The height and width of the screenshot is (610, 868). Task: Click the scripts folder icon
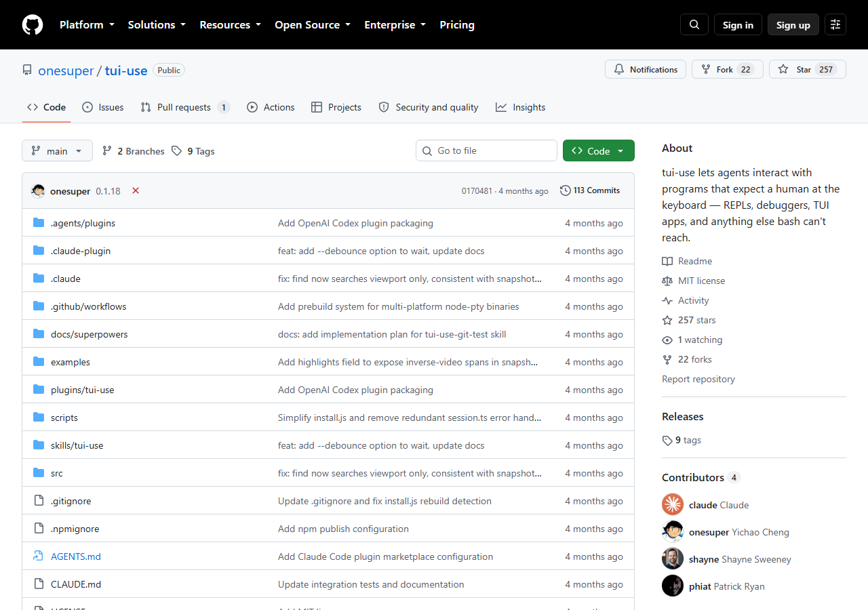click(x=39, y=418)
